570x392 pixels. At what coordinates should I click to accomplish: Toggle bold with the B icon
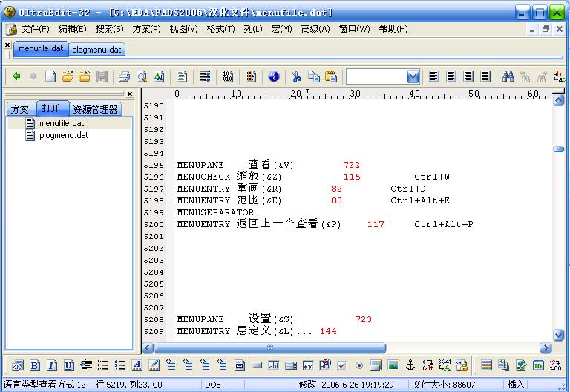35,365
